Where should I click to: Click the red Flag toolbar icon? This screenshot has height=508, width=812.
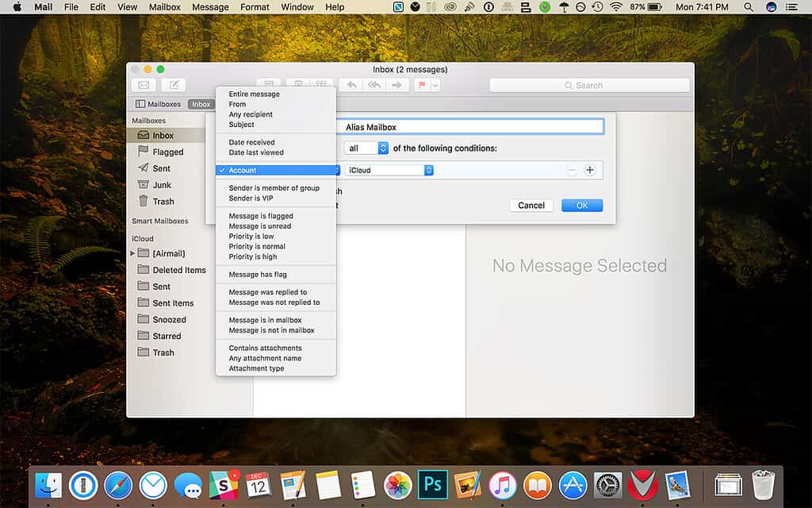click(x=422, y=85)
